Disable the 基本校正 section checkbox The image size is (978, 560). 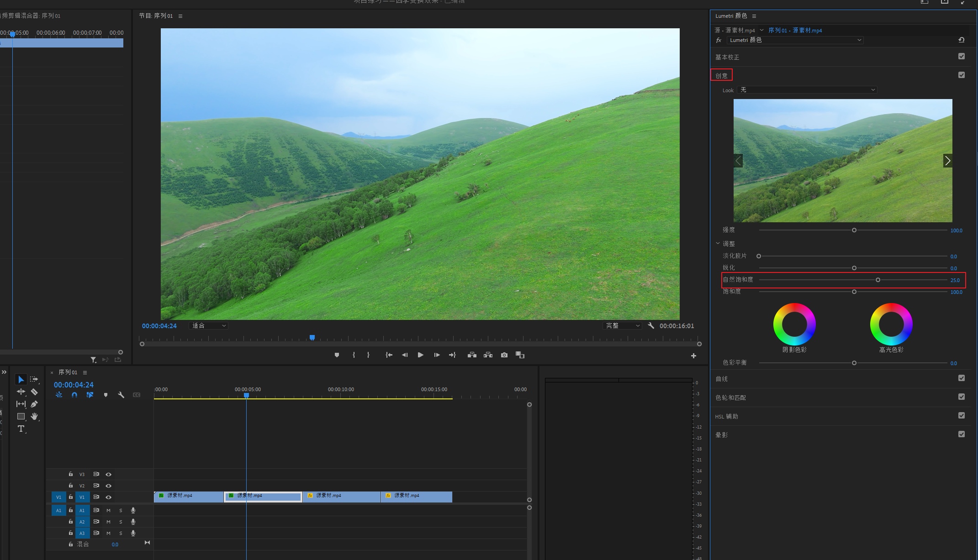(x=961, y=57)
